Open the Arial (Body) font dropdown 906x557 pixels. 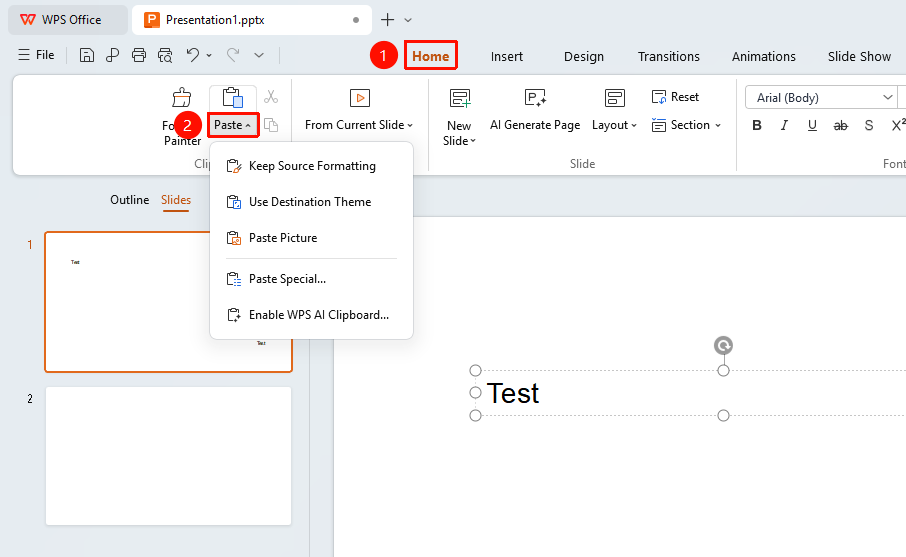pos(888,97)
